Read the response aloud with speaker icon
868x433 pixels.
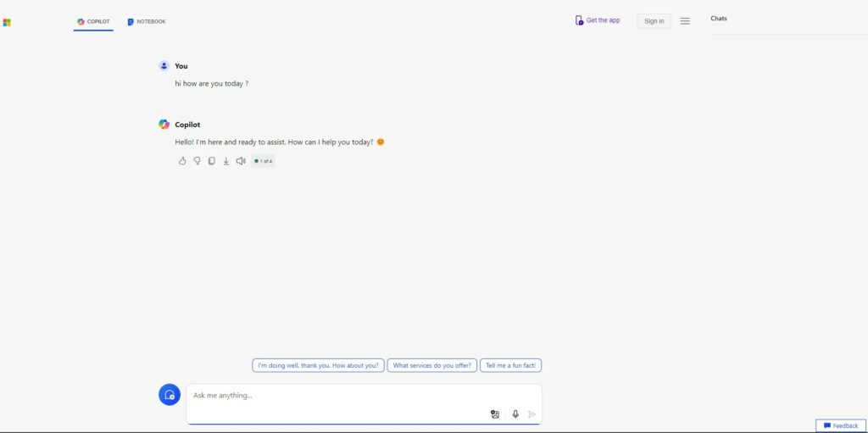[241, 161]
